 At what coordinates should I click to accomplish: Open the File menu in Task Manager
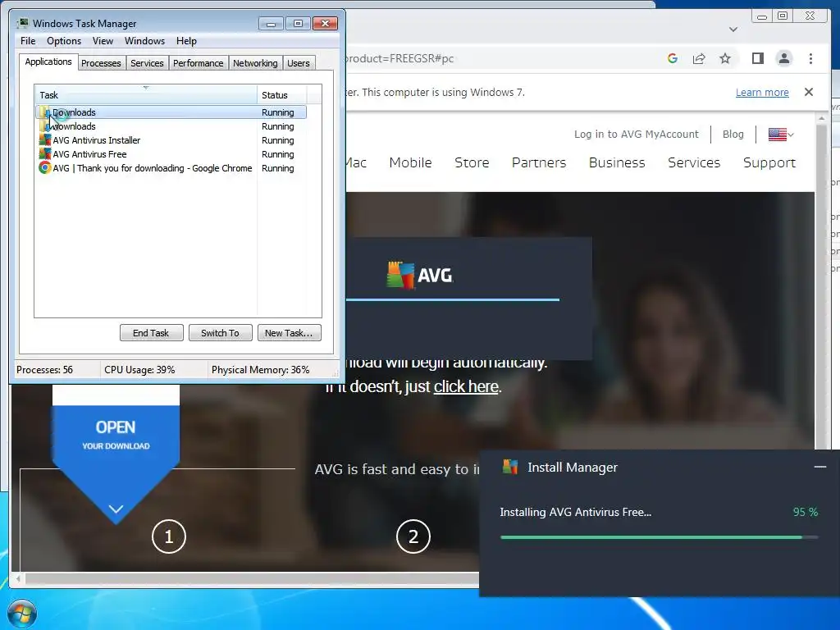click(28, 41)
